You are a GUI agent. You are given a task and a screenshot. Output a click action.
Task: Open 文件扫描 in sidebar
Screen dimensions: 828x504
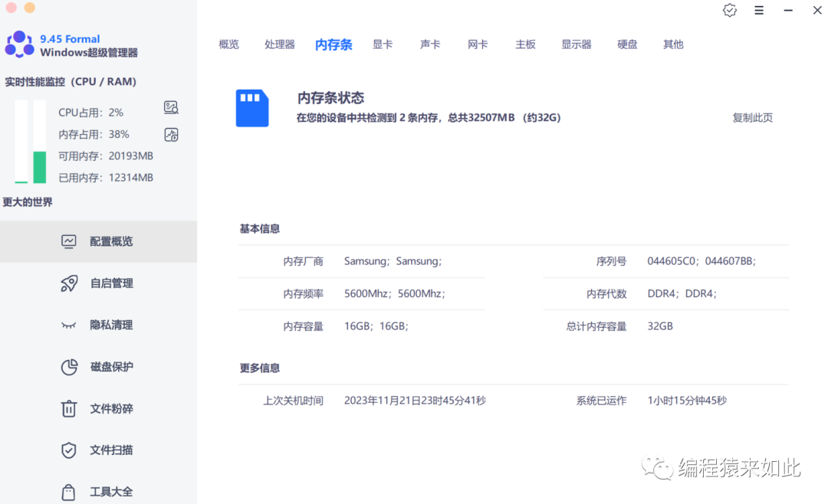pyautogui.click(x=98, y=450)
